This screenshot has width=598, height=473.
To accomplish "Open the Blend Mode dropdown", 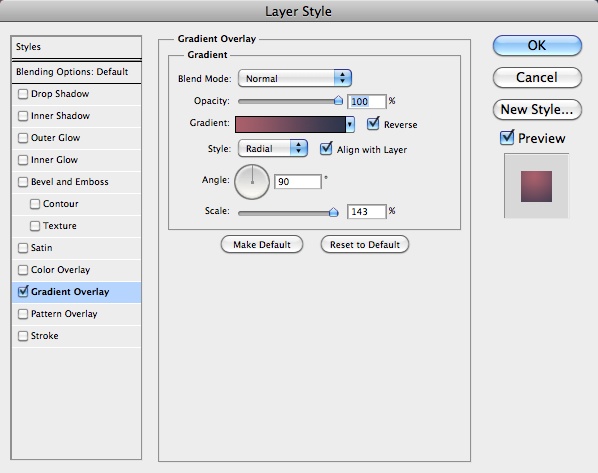I will click(295, 78).
